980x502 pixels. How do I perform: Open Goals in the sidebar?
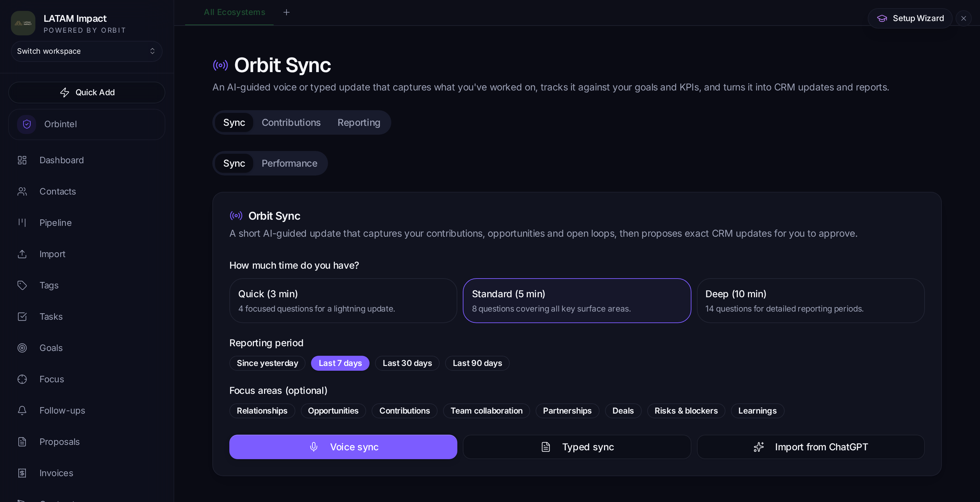point(86,348)
